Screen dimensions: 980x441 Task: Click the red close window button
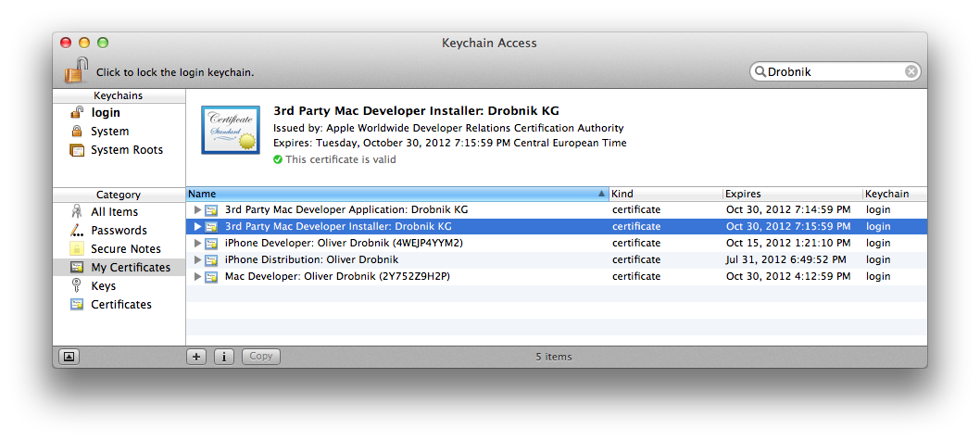point(66,43)
